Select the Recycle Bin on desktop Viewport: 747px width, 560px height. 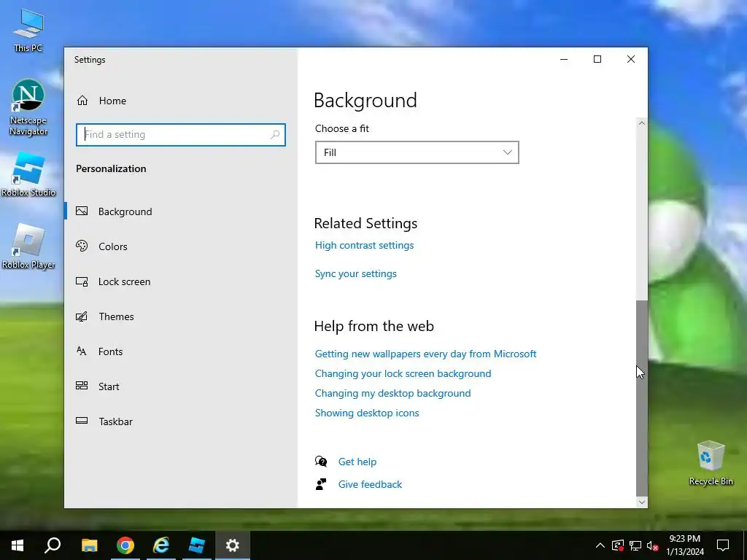(711, 463)
